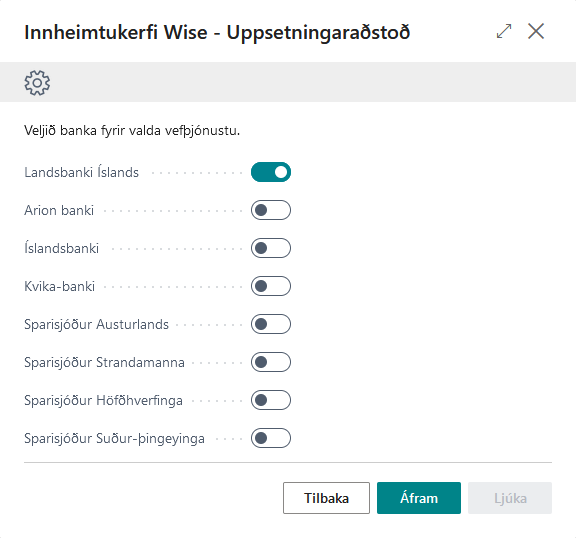This screenshot has width=576, height=538.
Task: Turn on Sparisjóður Suður-Þingeyinga toggle
Action: pos(271,438)
